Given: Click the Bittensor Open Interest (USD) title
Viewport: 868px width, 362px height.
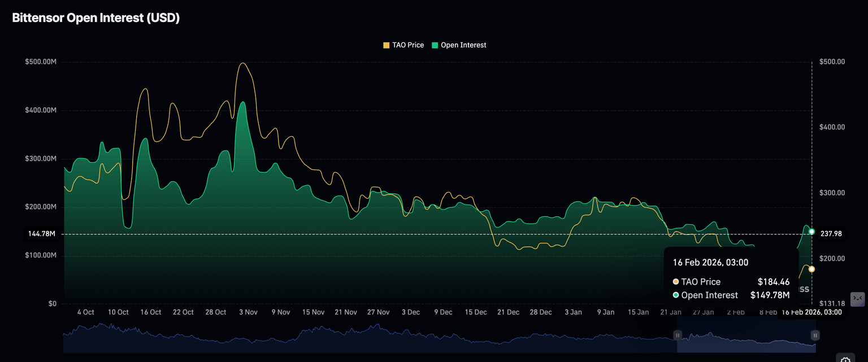Looking at the screenshot, I should [x=96, y=18].
